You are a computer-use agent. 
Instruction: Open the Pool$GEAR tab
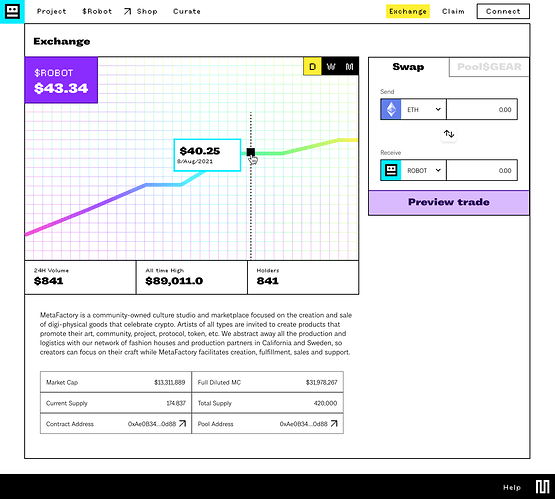click(489, 67)
